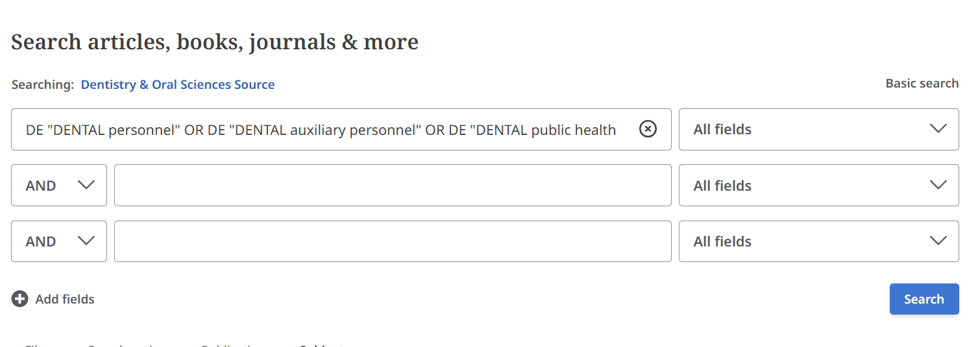This screenshot has width=980, height=347.
Task: Click the chevron in the bottom All fields selector
Action: 938,241
